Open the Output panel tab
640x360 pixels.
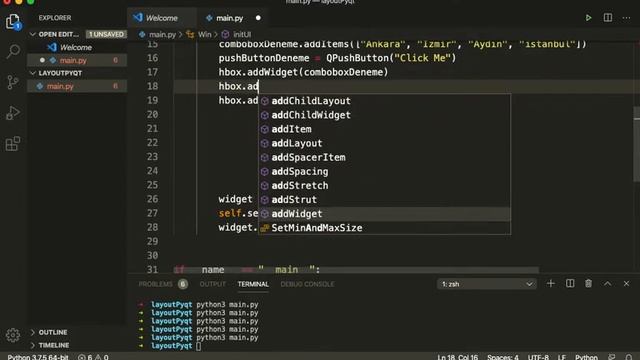[x=213, y=284]
